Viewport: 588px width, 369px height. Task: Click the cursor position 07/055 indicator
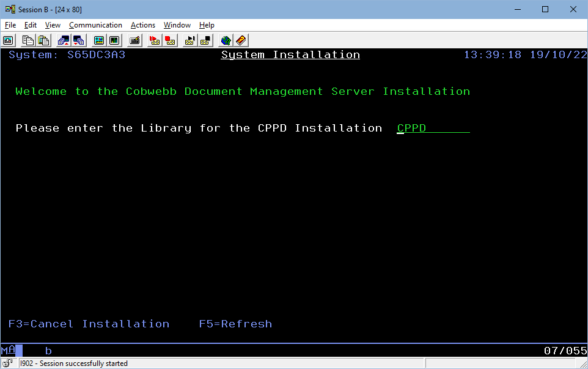565,351
